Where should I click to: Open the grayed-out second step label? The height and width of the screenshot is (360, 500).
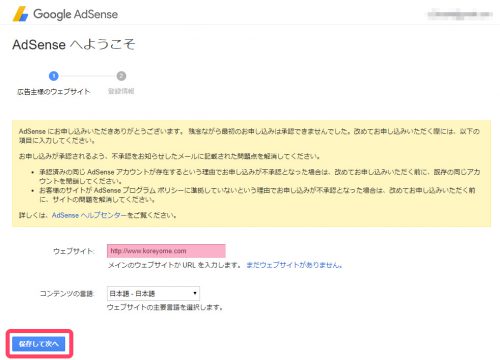pyautogui.click(x=121, y=91)
